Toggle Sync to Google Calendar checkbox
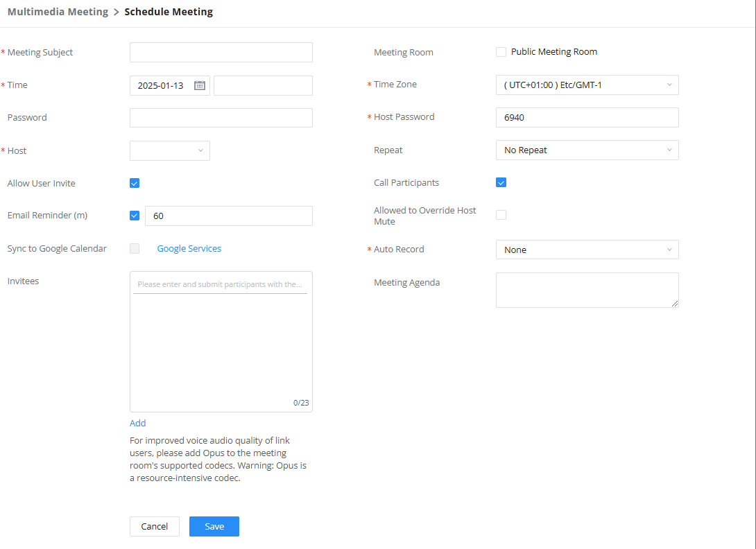This screenshot has height=549, width=756. (135, 248)
